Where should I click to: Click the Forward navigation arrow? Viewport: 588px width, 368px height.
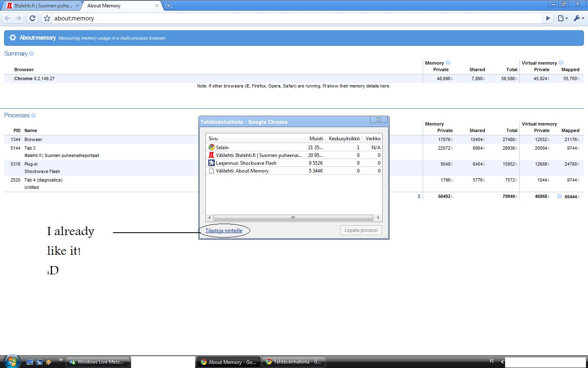[18, 18]
